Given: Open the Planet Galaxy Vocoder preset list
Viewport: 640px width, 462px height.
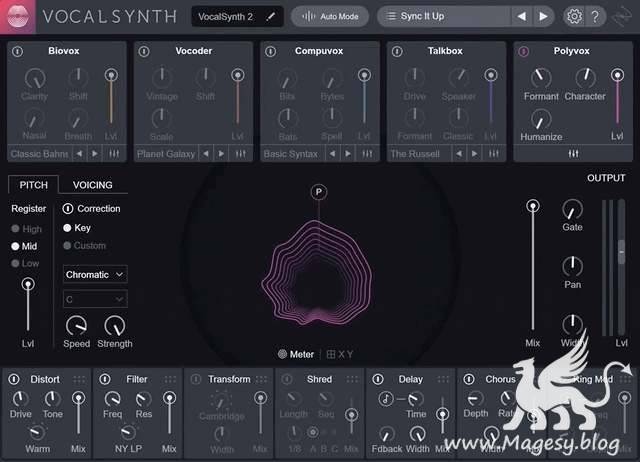Looking at the screenshot, I should click(166, 154).
